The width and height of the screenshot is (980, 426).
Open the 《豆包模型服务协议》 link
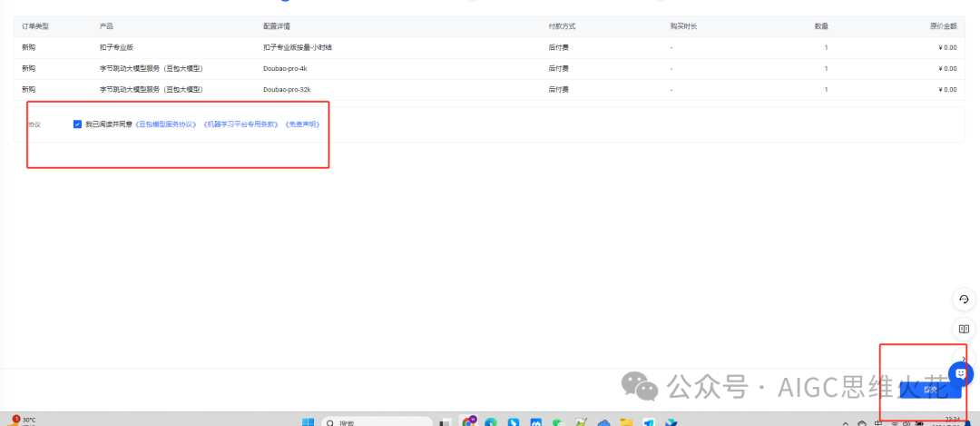tap(166, 124)
